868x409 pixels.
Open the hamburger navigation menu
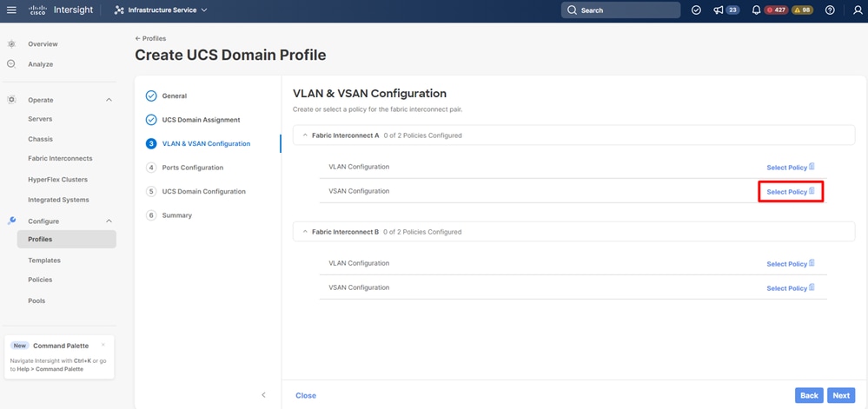click(11, 10)
